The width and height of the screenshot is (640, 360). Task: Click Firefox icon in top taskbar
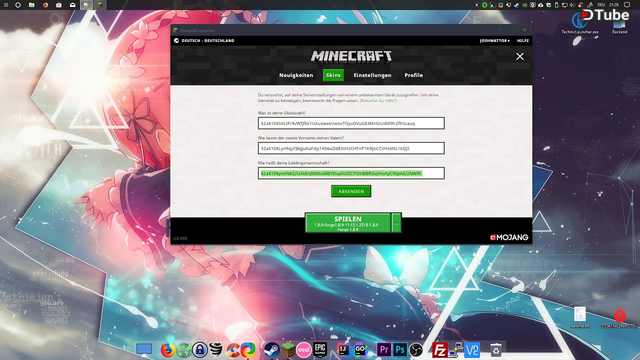(45, 5)
